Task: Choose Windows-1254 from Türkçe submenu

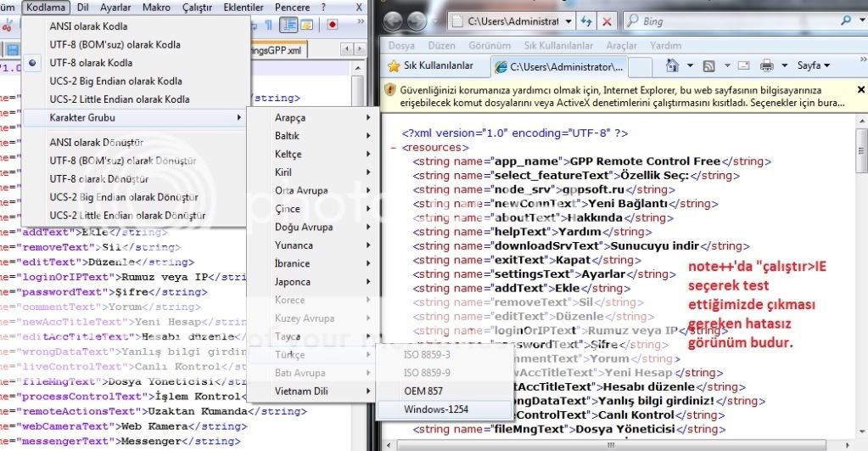Action: [x=436, y=409]
